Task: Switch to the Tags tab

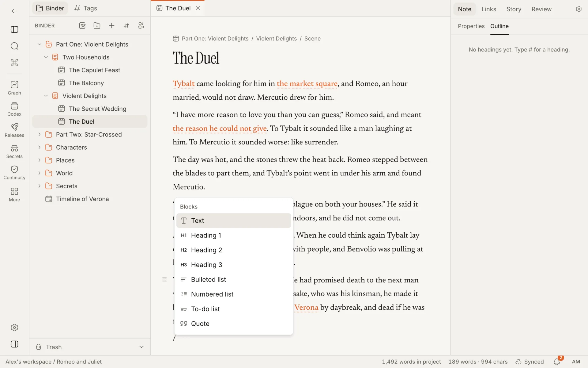Action: 85,8
